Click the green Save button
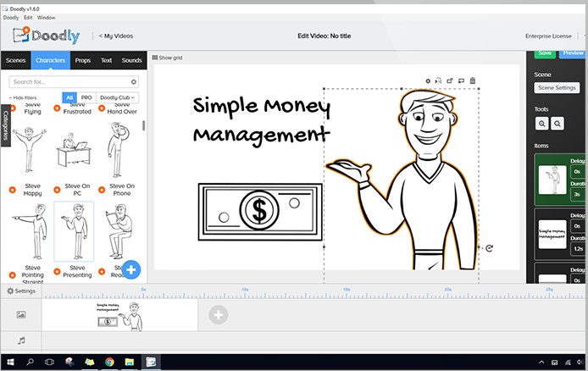This screenshot has width=588, height=371. pos(545,53)
